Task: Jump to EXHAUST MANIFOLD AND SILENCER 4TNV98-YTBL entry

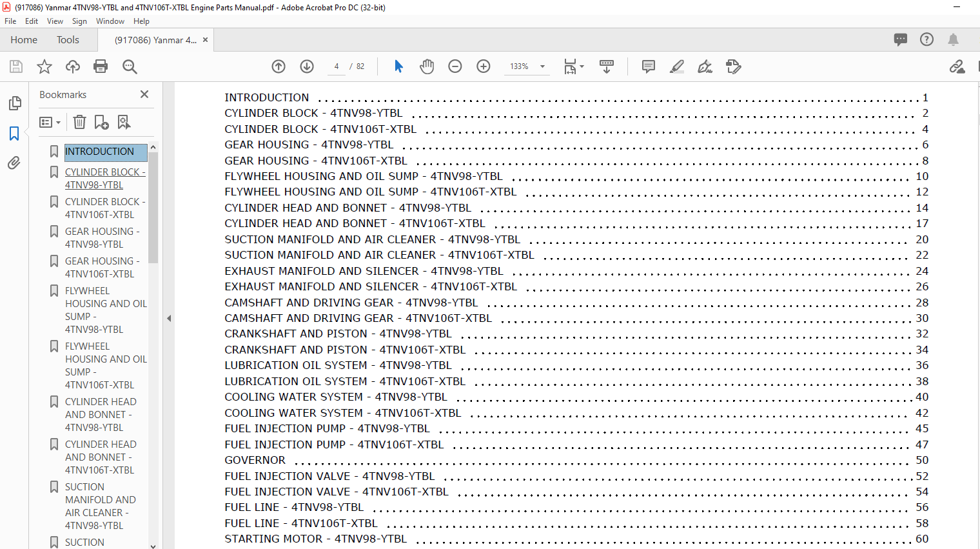Action: 364,272
